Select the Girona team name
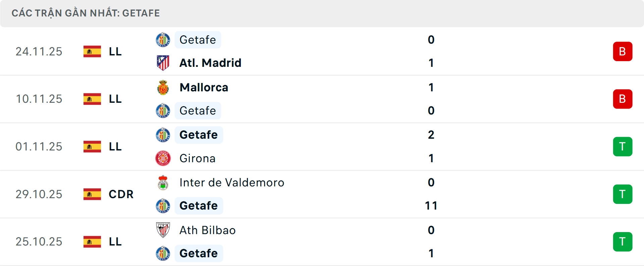The width and height of the screenshot is (644, 266). point(197,158)
